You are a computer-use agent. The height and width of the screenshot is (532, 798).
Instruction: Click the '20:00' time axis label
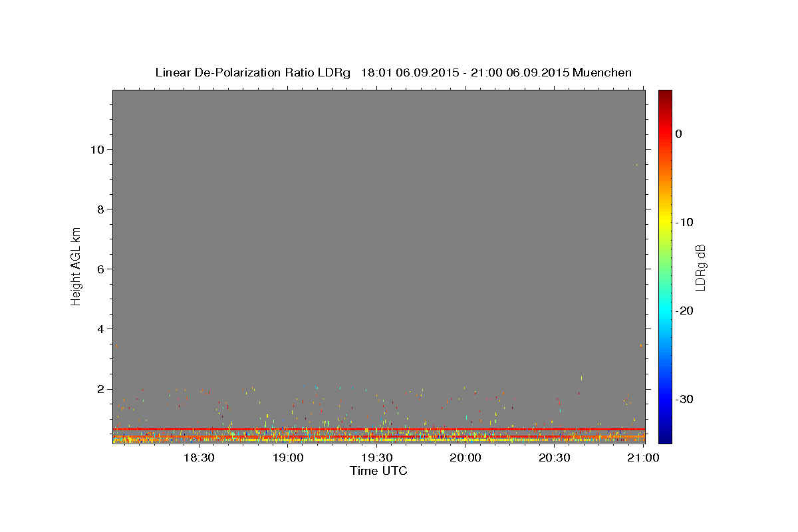tap(465, 458)
